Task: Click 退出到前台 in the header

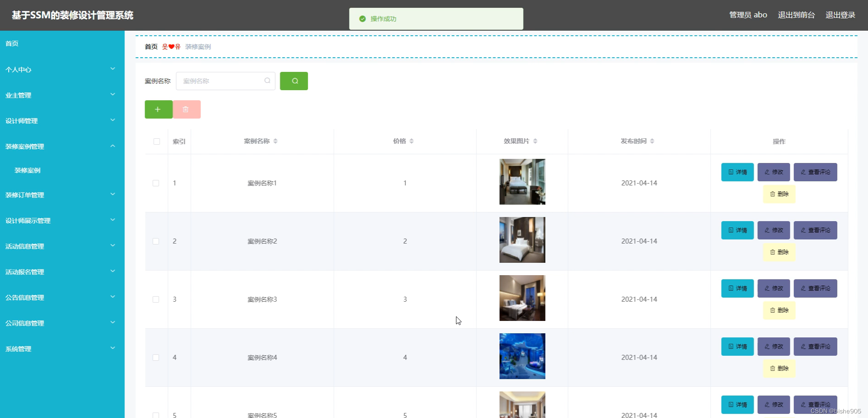Action: [x=796, y=15]
